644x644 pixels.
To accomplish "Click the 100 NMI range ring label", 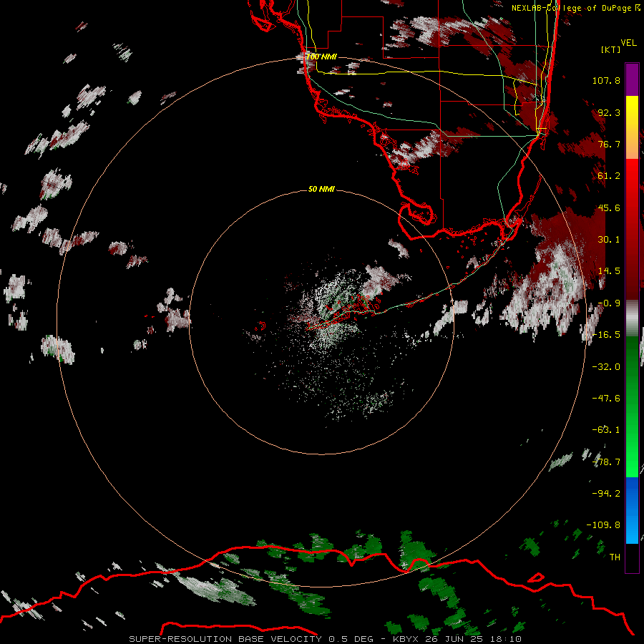I will tap(321, 57).
